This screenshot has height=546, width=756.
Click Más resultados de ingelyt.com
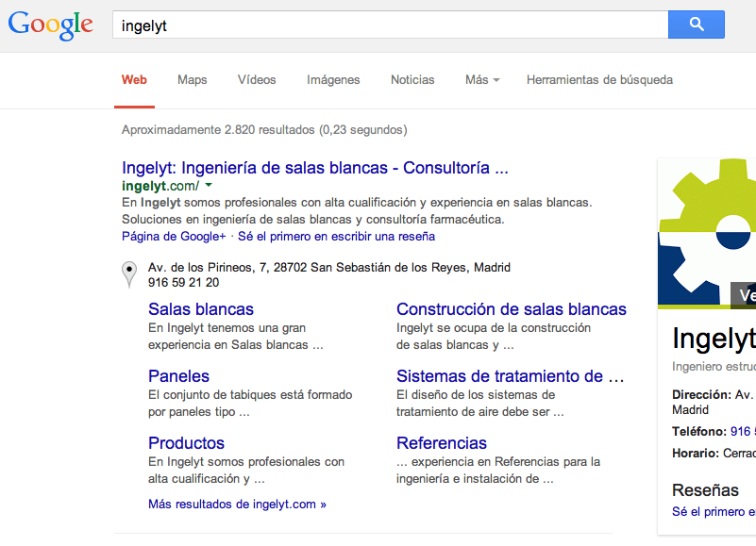237,505
